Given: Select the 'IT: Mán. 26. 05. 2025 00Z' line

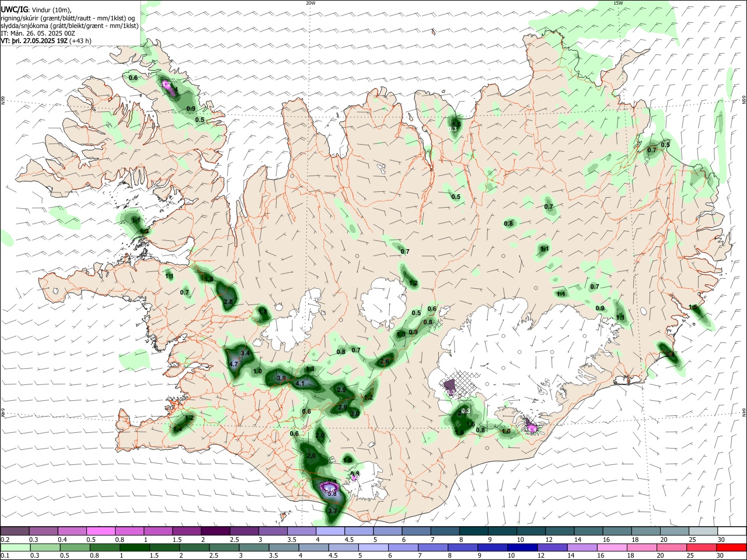Looking at the screenshot, I should [38, 34].
